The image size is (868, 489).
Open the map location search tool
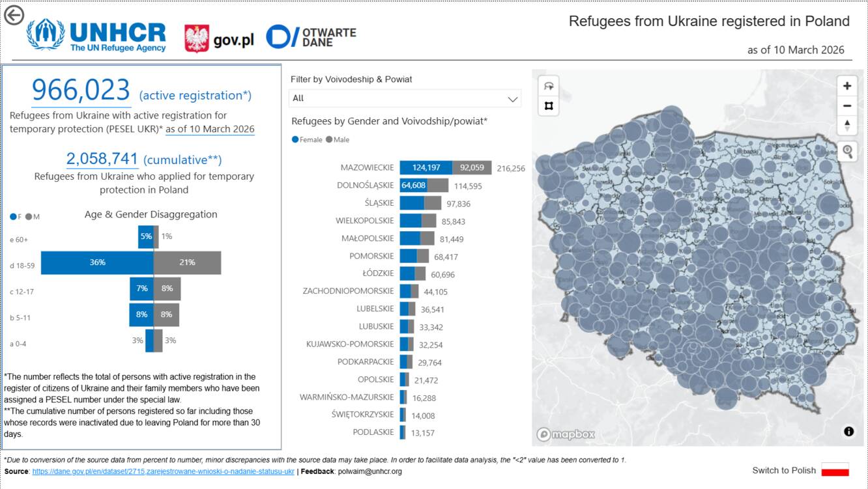click(847, 151)
